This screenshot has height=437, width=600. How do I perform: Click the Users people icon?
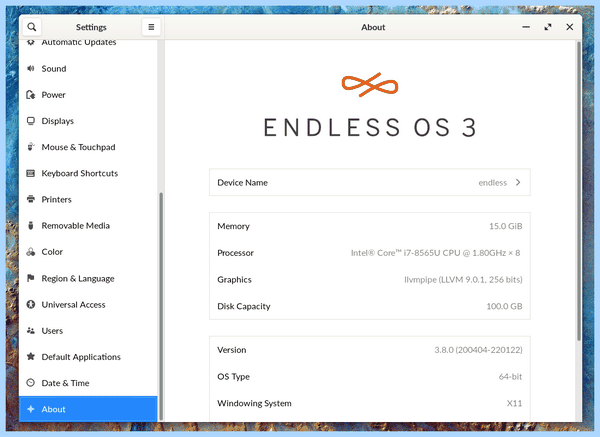pos(31,331)
